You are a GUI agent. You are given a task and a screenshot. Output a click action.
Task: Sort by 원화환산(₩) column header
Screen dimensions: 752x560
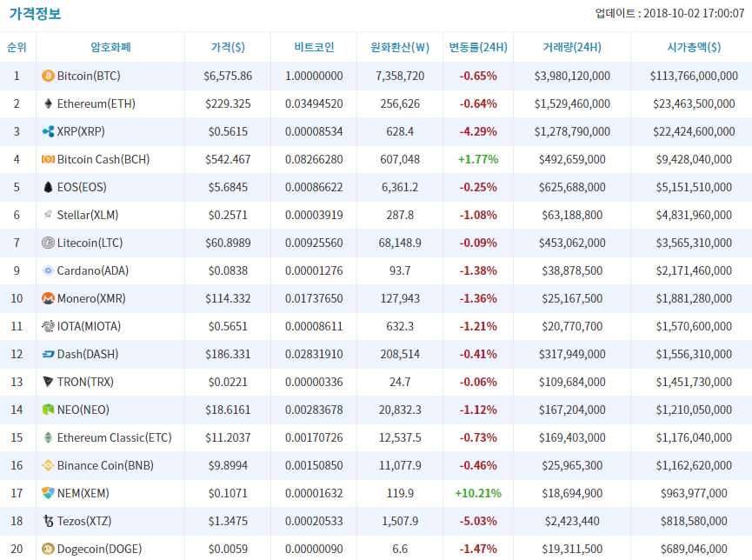[x=400, y=47]
